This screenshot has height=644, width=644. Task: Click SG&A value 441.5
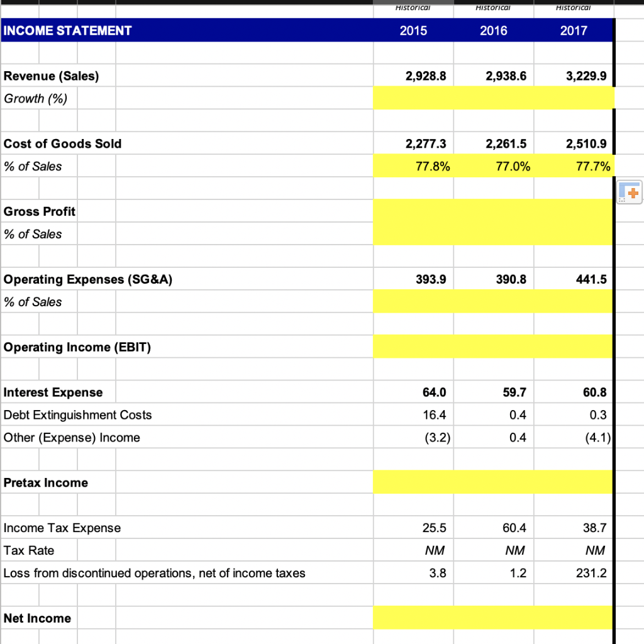tap(591, 279)
